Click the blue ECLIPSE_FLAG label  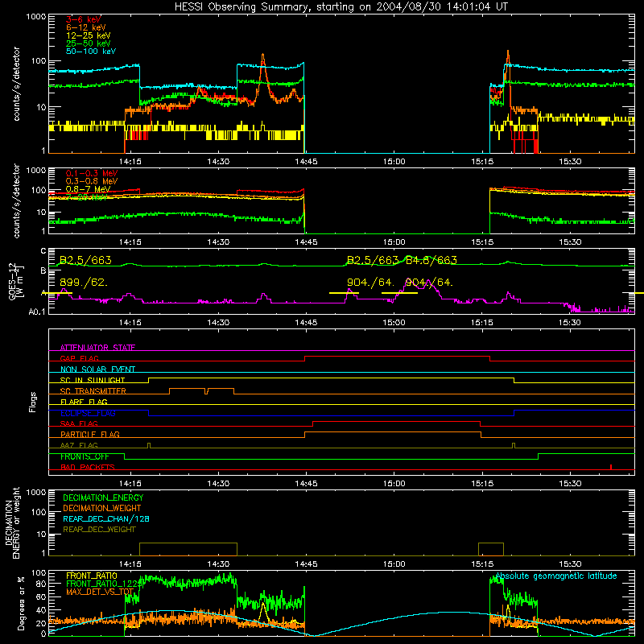[88, 413]
